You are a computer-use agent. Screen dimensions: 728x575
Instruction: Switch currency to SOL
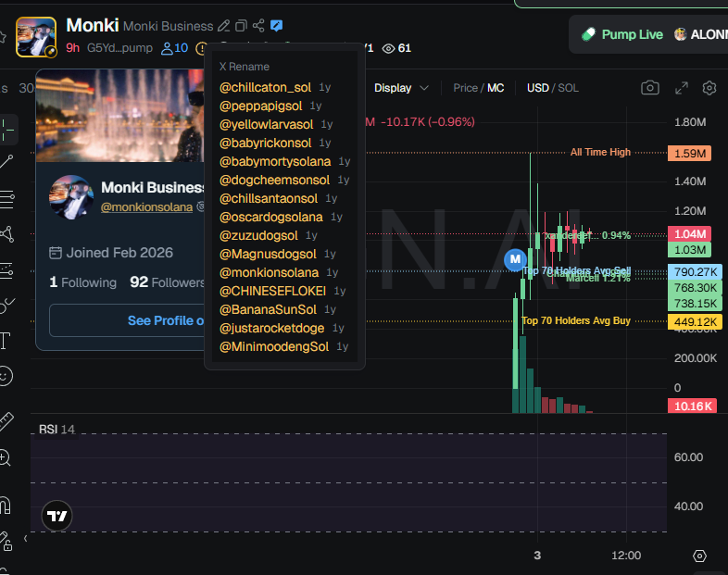pyautogui.click(x=569, y=88)
